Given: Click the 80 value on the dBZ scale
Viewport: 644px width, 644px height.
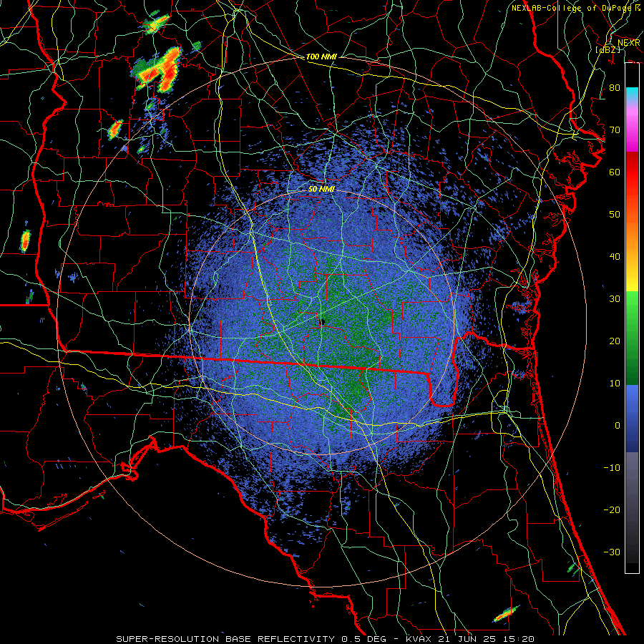Looking at the screenshot, I should point(615,87).
